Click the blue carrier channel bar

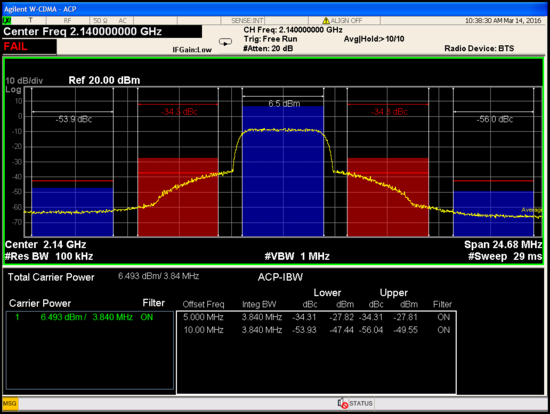coord(283,171)
